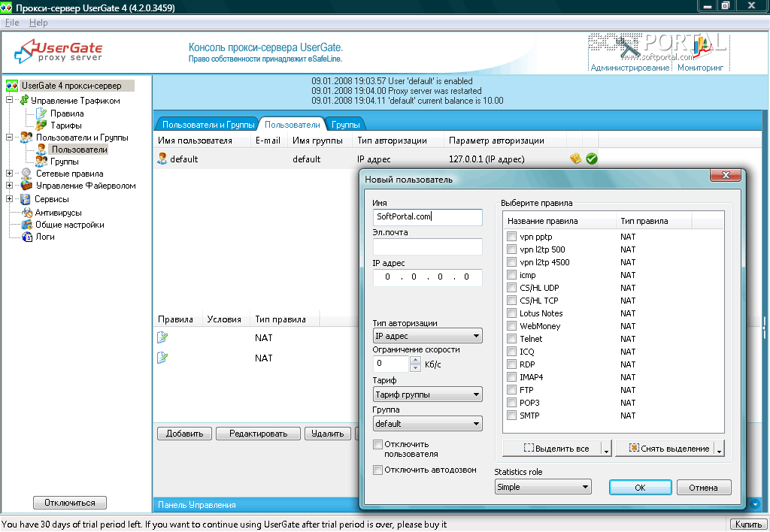Open the Выделить все dropdown arrow
Screen dimensions: 770x532
coord(607,449)
